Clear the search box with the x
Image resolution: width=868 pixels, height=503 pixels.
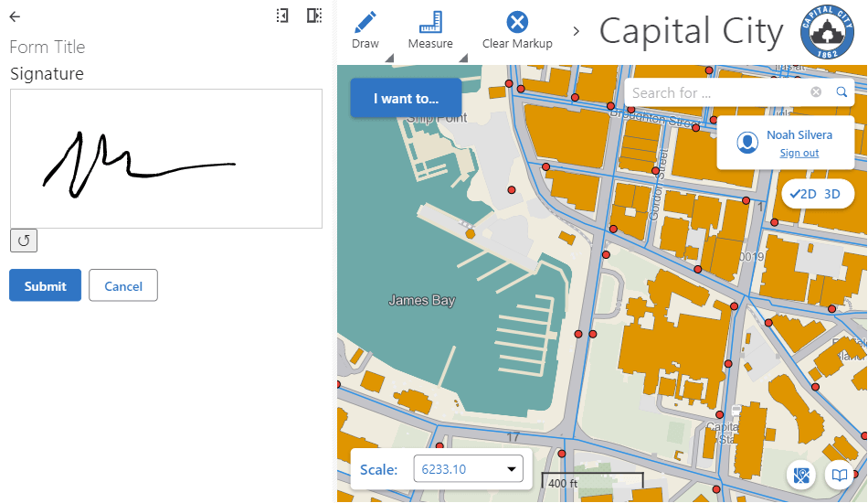click(816, 92)
